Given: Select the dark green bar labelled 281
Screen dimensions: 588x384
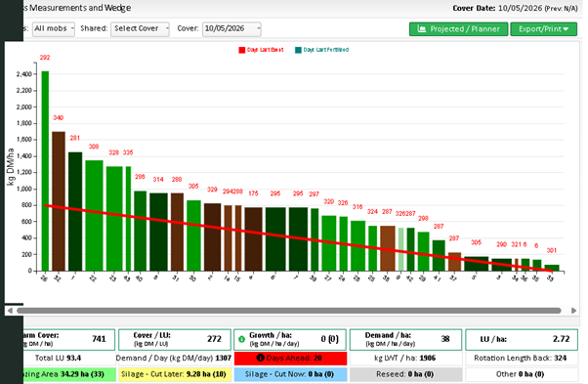Looking at the screenshot, I should tap(75, 211).
